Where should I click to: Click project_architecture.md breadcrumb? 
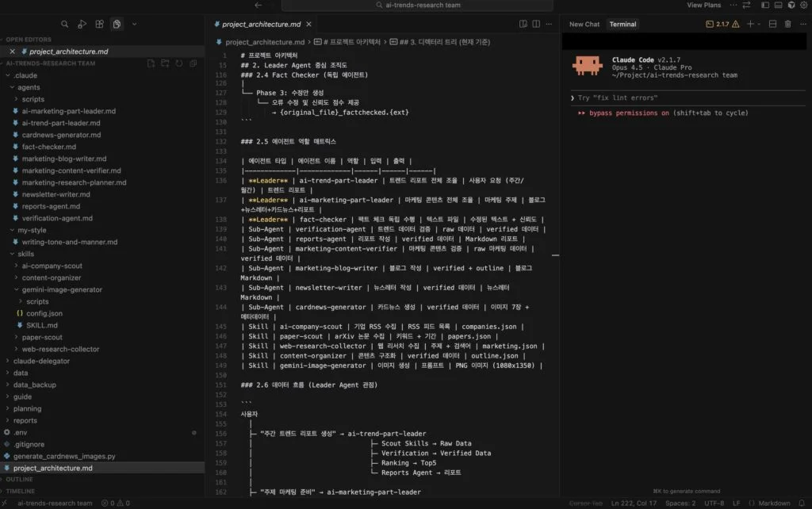point(265,42)
